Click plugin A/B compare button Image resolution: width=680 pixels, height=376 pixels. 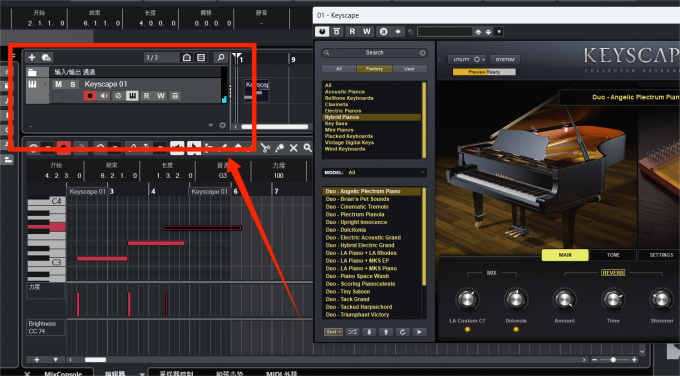(383, 31)
